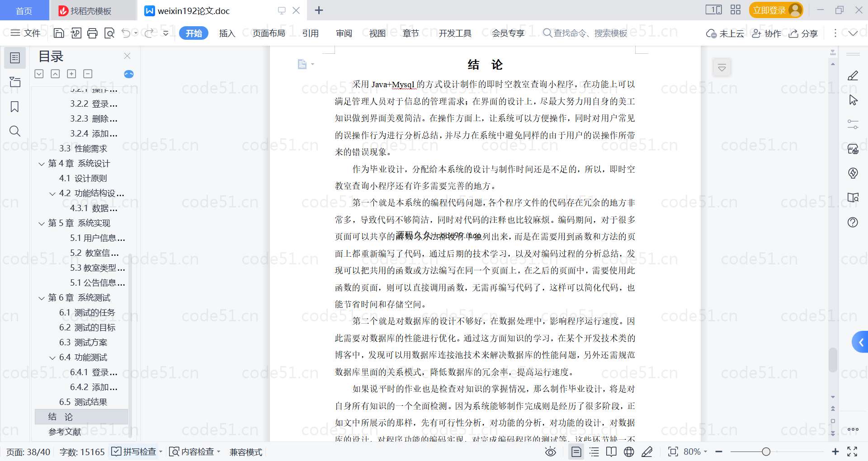Click the Print icon in toolbar
The height and width of the screenshot is (461, 868).
[92, 33]
